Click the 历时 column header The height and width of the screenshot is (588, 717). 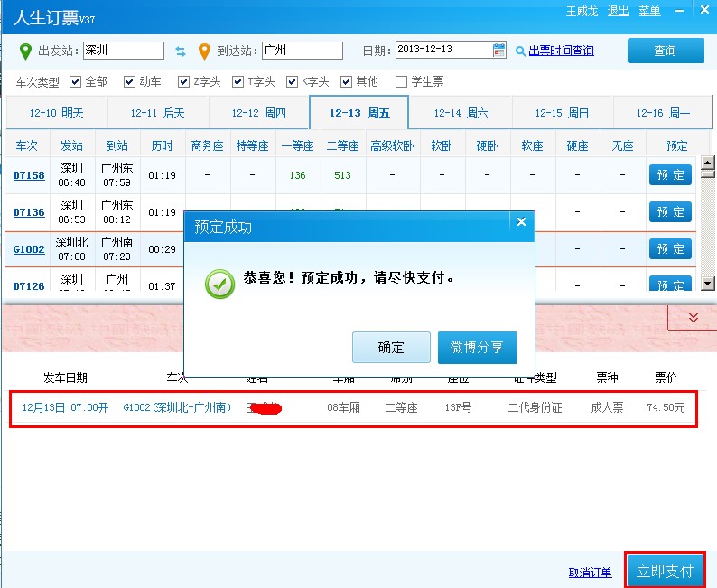coord(163,145)
